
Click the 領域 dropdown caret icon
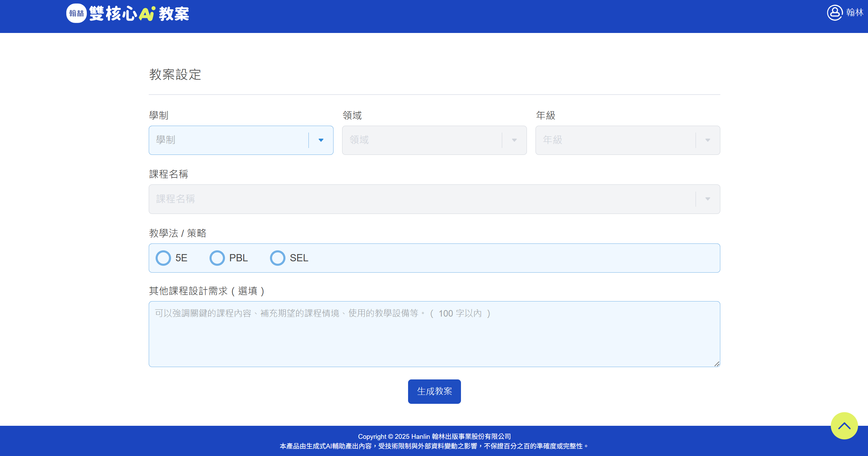(x=514, y=140)
